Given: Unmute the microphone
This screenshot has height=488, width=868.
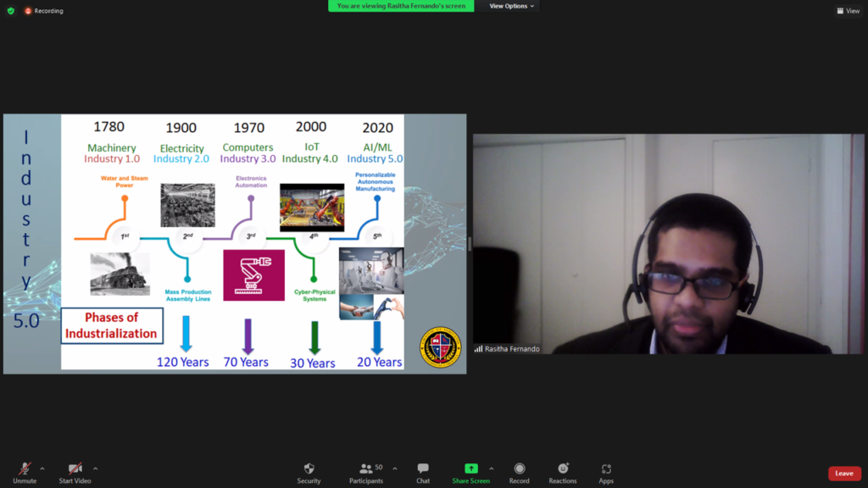Looking at the screenshot, I should click(25, 472).
